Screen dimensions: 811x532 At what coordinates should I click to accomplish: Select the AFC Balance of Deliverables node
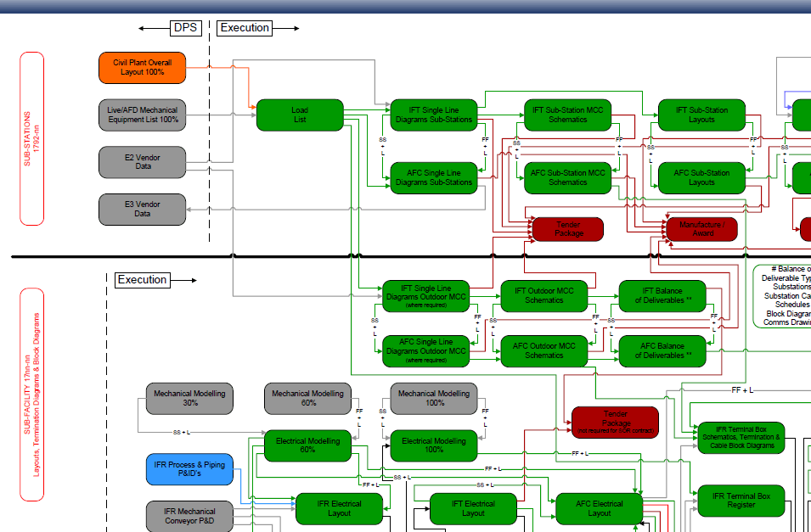tap(662, 350)
